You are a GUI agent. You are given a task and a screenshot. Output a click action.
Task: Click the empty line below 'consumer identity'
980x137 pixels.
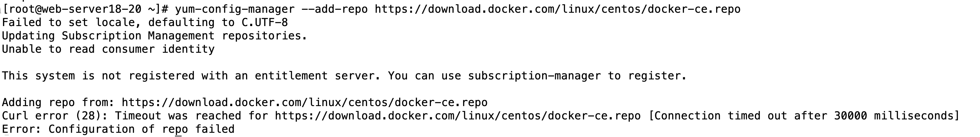[490, 62]
